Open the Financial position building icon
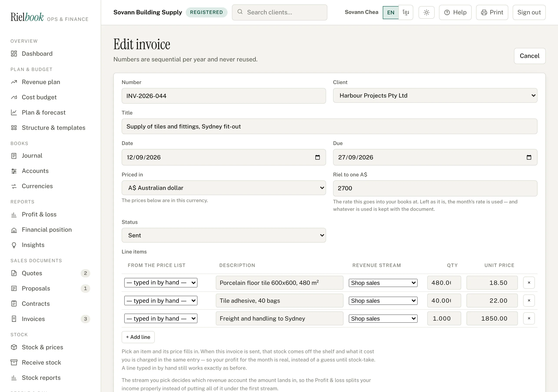Screen dimensions: 558x392 click(x=14, y=230)
